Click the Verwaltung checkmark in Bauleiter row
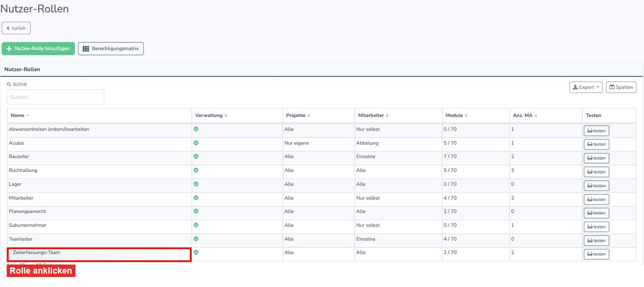This screenshot has width=644, height=287. pos(196,156)
